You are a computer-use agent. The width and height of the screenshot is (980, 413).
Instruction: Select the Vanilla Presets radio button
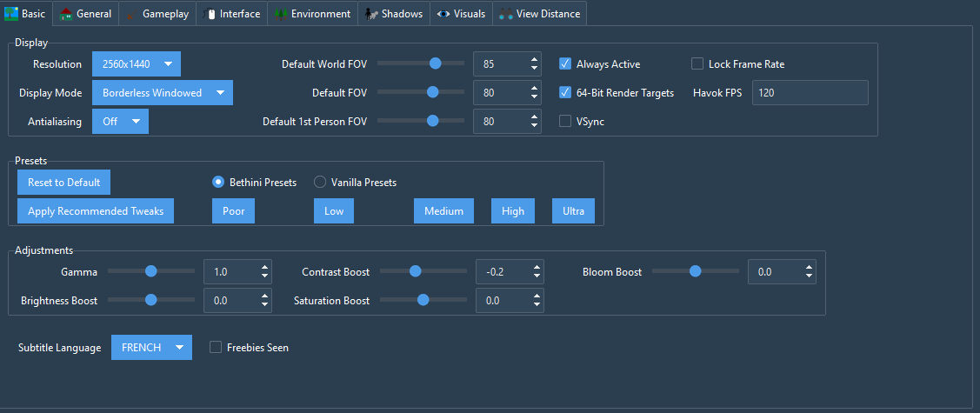320,183
